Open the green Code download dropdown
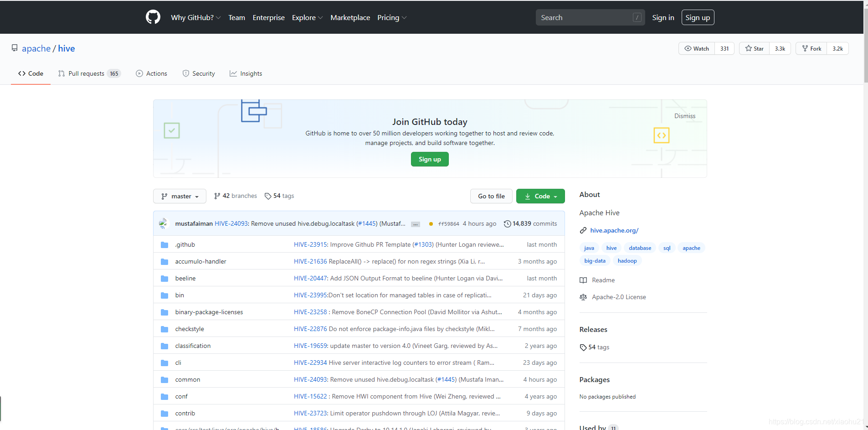Image resolution: width=868 pixels, height=430 pixels. (x=540, y=196)
